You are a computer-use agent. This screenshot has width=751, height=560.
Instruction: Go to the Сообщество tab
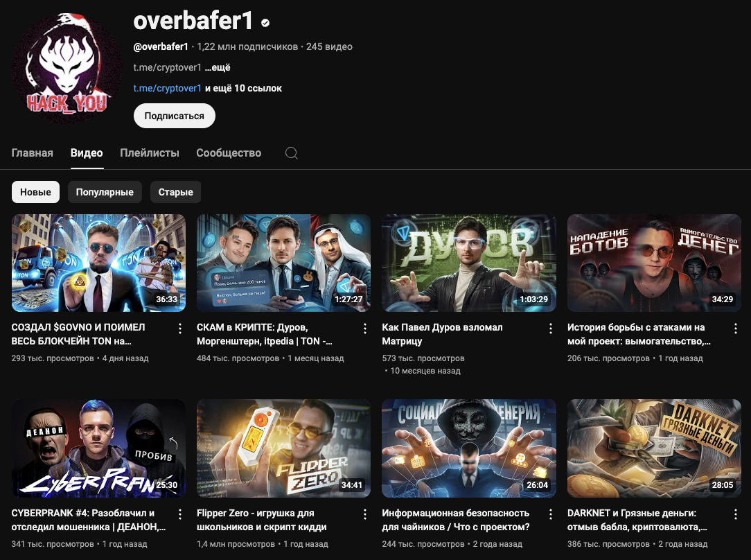pyautogui.click(x=229, y=152)
